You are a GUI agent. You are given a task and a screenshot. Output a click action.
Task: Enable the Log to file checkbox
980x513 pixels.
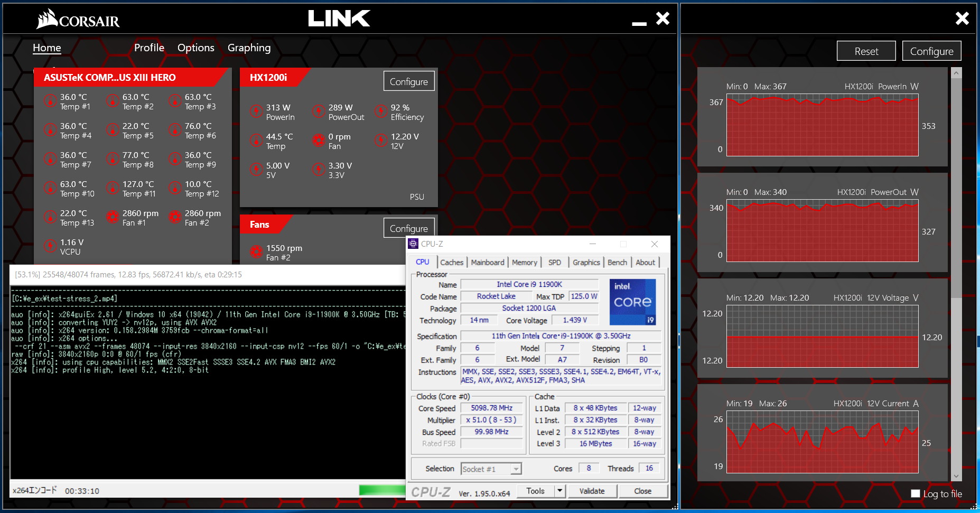click(x=916, y=493)
